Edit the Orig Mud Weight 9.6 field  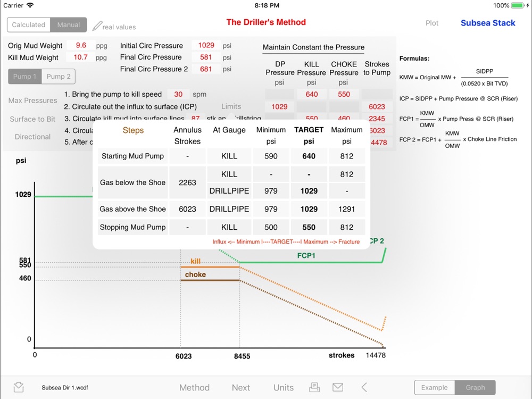[81, 45]
